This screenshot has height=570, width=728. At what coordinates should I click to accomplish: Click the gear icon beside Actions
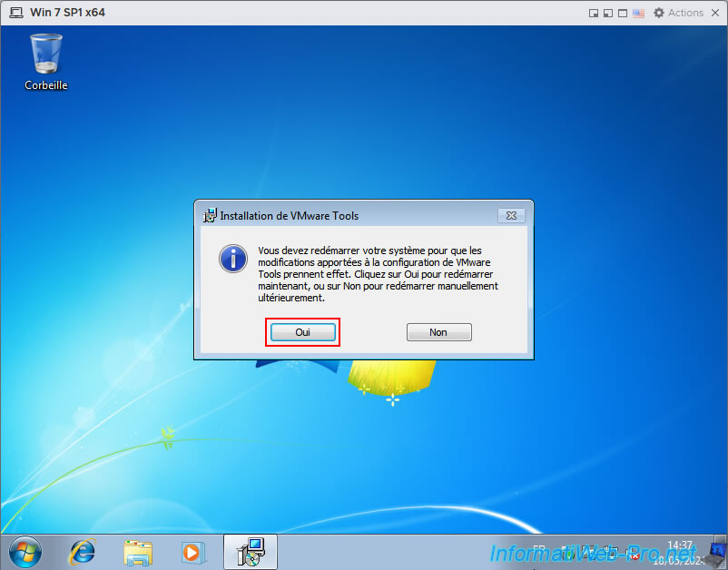pos(659,13)
